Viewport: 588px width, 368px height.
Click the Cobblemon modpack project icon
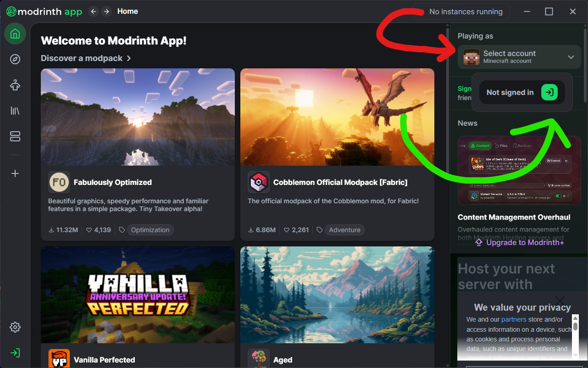click(259, 182)
